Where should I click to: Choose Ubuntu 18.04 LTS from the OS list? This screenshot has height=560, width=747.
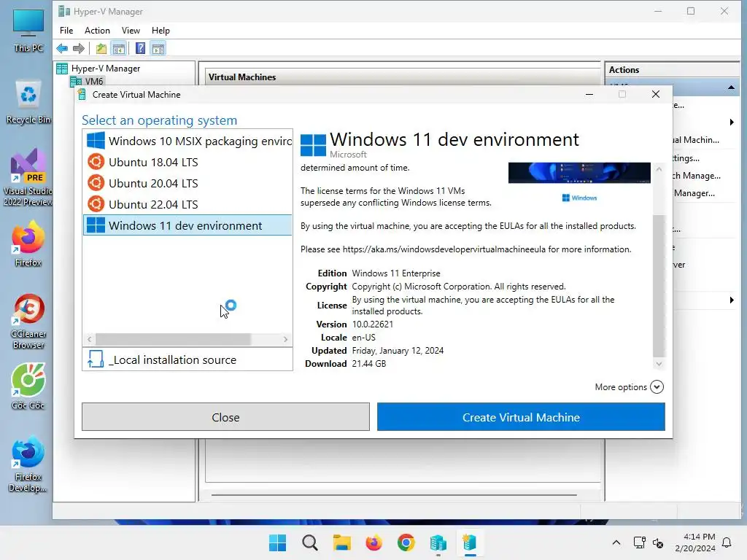(x=188, y=162)
